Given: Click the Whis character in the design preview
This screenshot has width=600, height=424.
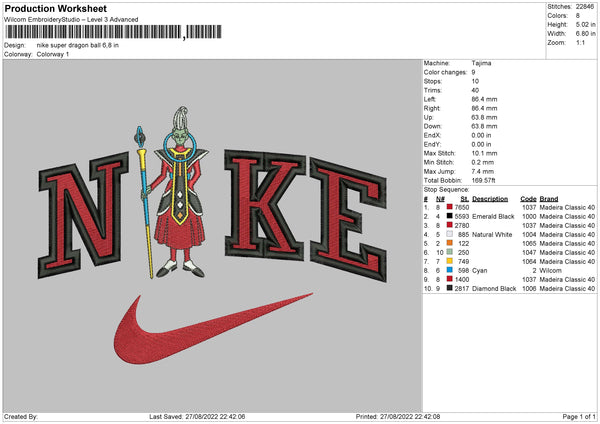Looking at the screenshot, I should (180, 191).
